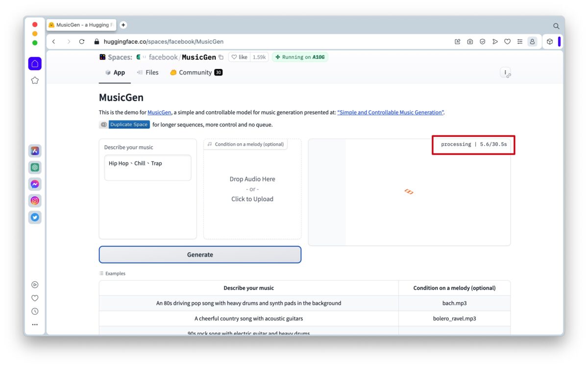
Task: Select the bach.mp3 cell
Action: pyautogui.click(x=455, y=303)
